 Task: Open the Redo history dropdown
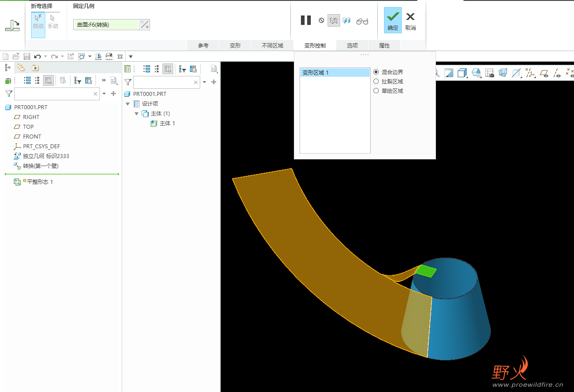point(62,56)
